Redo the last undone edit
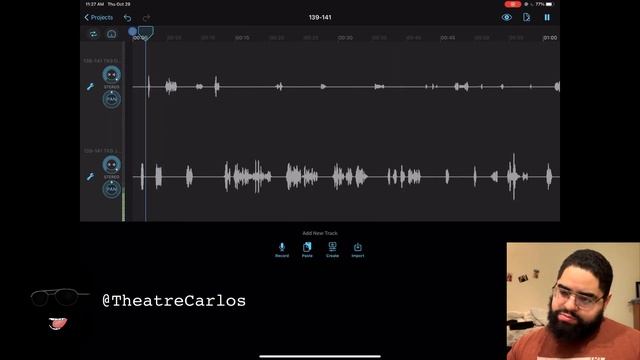 pos(146,18)
